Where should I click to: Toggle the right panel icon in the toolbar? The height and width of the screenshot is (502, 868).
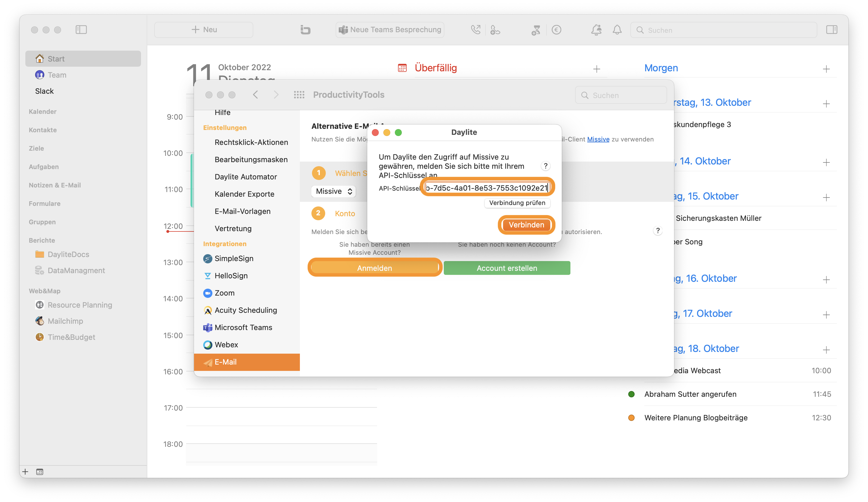point(831,30)
